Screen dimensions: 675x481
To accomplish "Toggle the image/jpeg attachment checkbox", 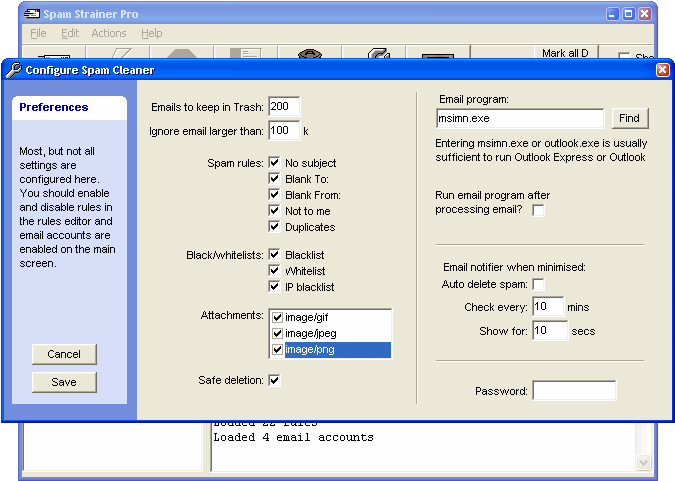I will [277, 334].
